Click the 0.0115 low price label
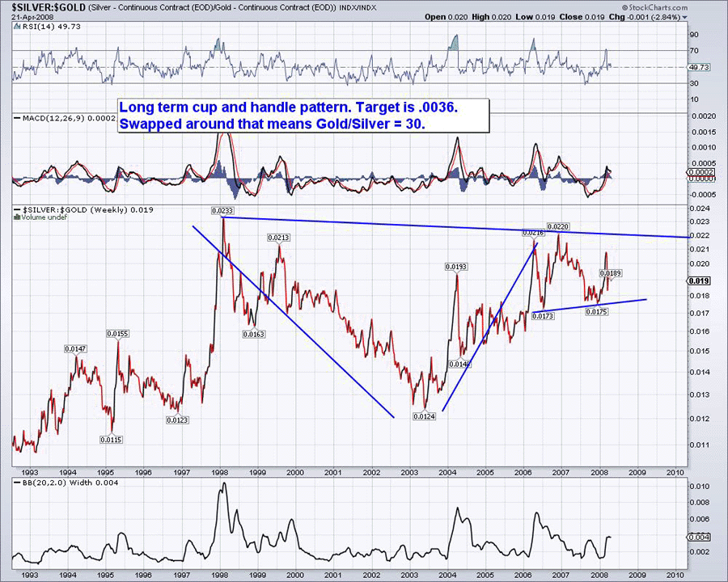Screen dimensions: 728x582 click(x=111, y=439)
